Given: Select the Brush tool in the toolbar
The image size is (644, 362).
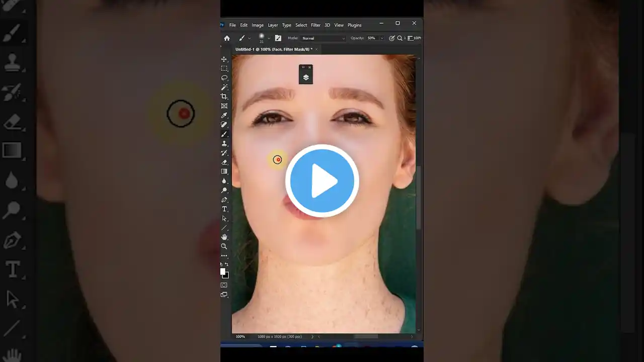Looking at the screenshot, I should coord(224,134).
